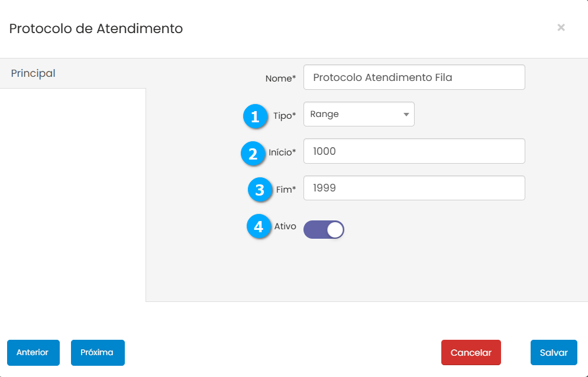This screenshot has height=377, width=588.
Task: Close the Protocolo de Atendimento dialog
Action: point(561,27)
